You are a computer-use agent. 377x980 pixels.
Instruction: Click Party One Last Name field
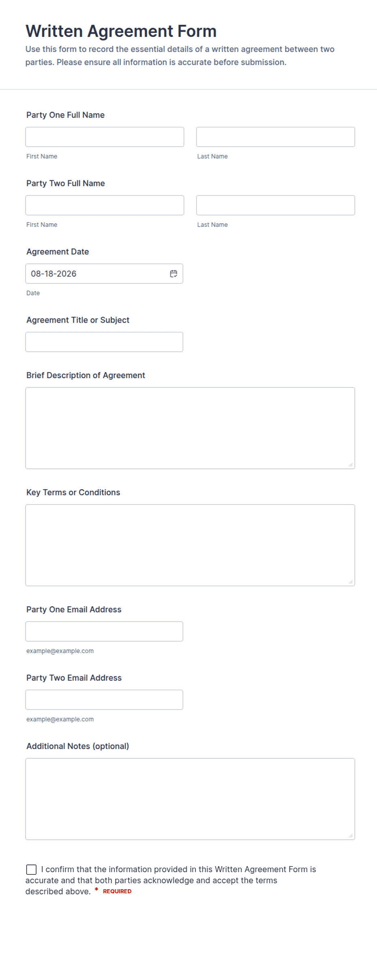point(276,137)
